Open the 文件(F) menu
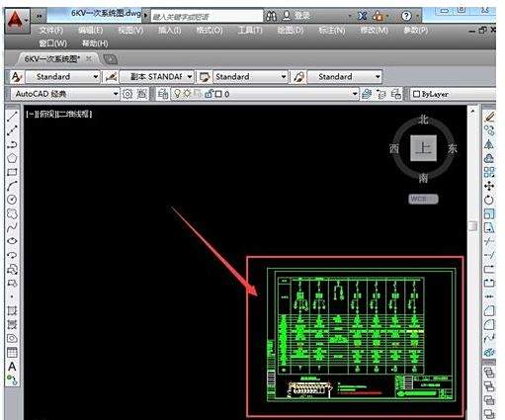The height and width of the screenshot is (420, 505). point(51,31)
